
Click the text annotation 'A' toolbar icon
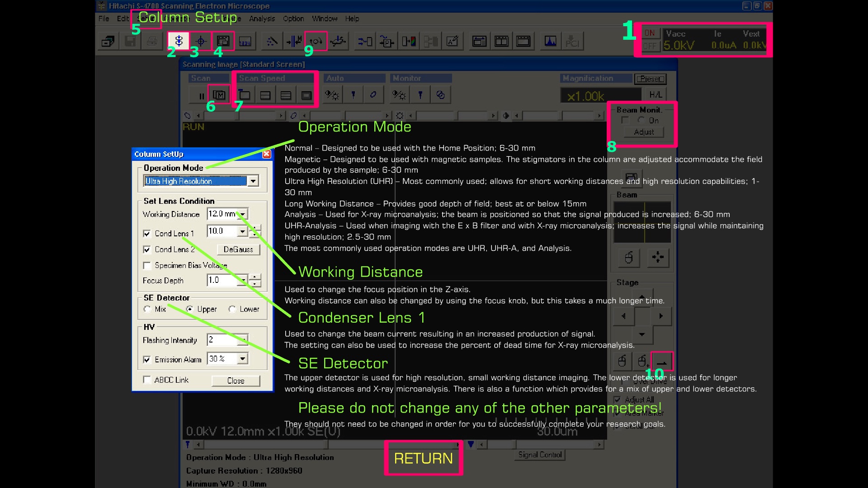click(453, 41)
